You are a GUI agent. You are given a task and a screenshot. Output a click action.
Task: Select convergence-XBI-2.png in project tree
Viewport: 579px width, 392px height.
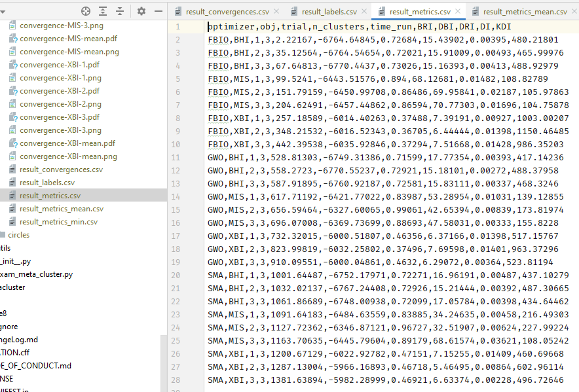pyautogui.click(x=60, y=104)
